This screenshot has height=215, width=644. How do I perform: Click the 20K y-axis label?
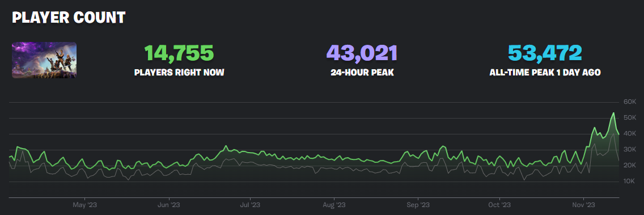point(630,165)
